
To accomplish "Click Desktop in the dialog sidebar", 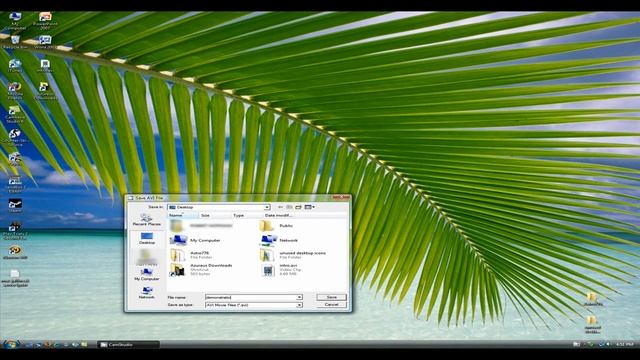I will click(147, 238).
